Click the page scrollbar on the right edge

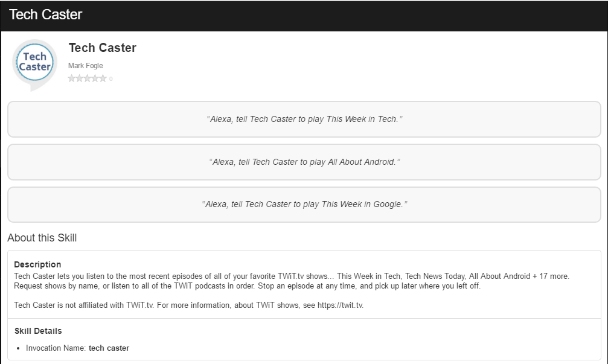coord(605,181)
